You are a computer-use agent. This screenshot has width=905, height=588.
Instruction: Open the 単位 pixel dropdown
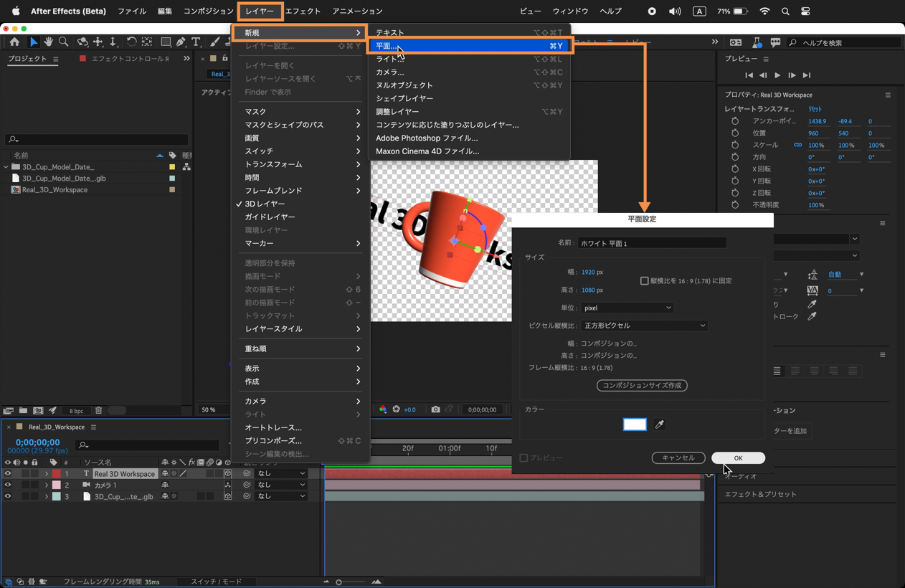coord(627,308)
